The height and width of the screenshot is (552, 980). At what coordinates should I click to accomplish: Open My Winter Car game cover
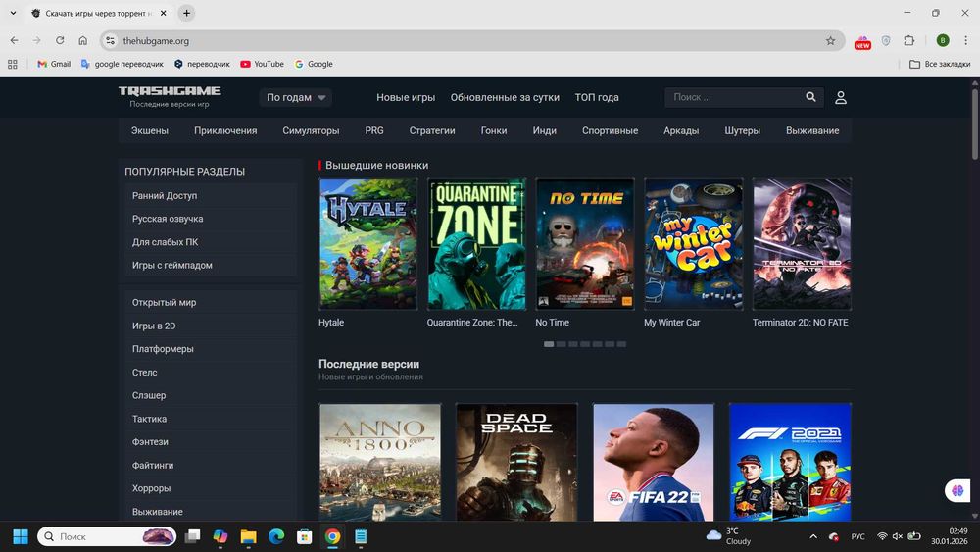tap(693, 244)
